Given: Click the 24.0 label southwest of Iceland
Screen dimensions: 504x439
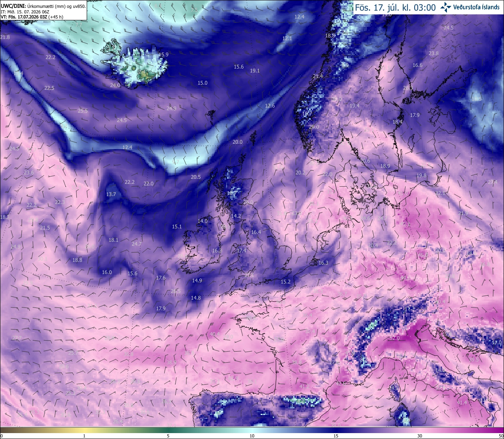Looking at the screenshot, I should pos(115,85).
